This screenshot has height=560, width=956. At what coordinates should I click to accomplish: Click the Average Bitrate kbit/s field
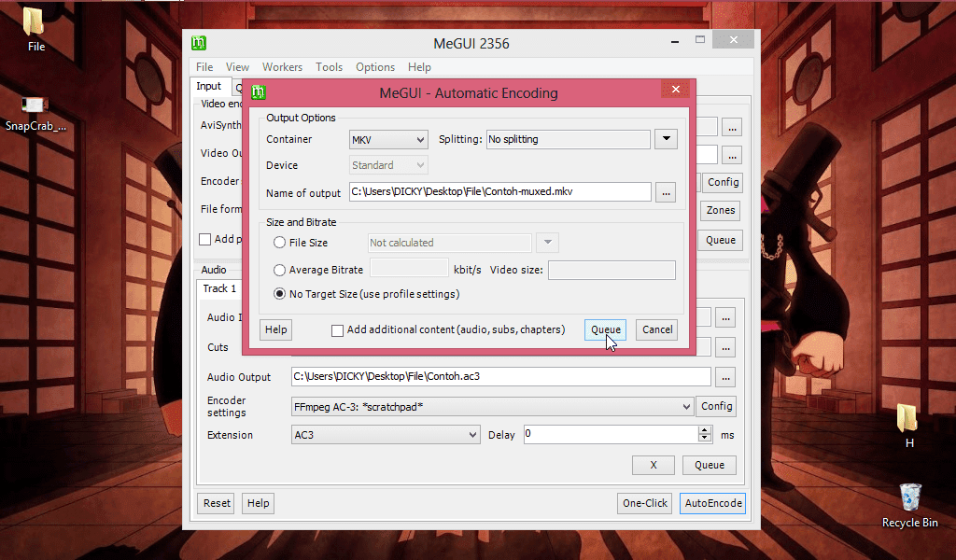coord(410,268)
